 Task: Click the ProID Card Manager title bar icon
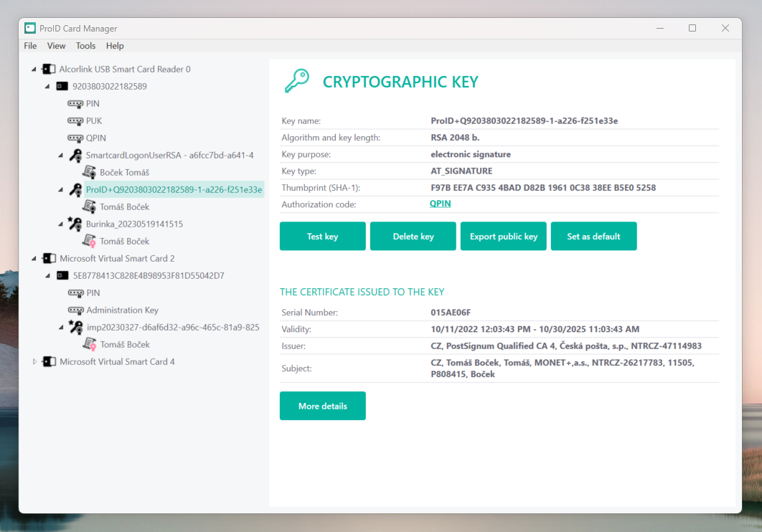(30, 28)
